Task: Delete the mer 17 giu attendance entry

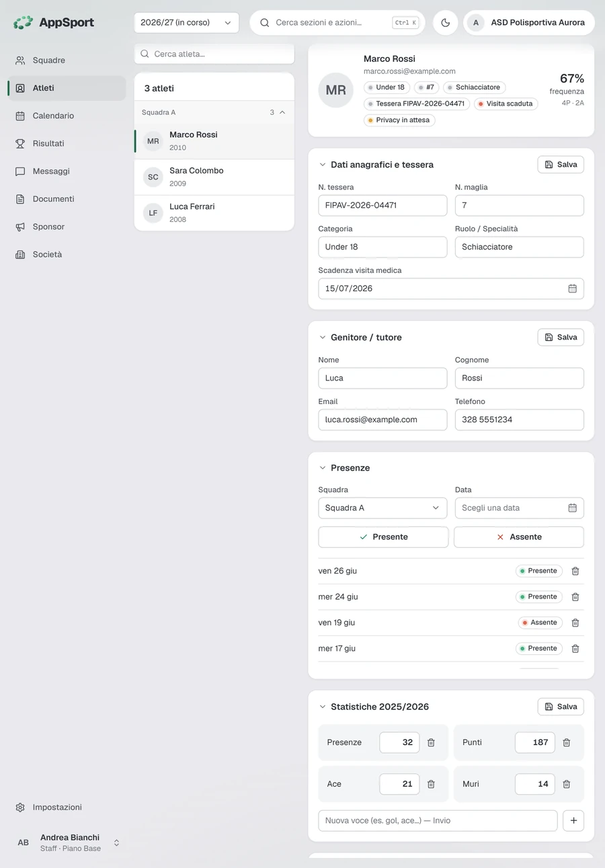Action: tap(575, 648)
